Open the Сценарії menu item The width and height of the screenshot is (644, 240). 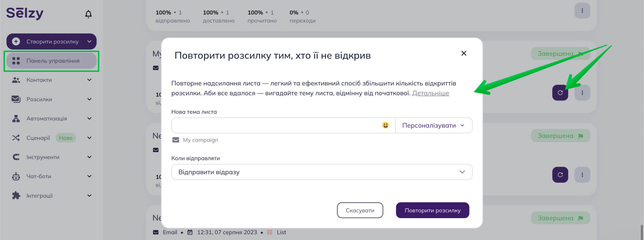(52, 138)
